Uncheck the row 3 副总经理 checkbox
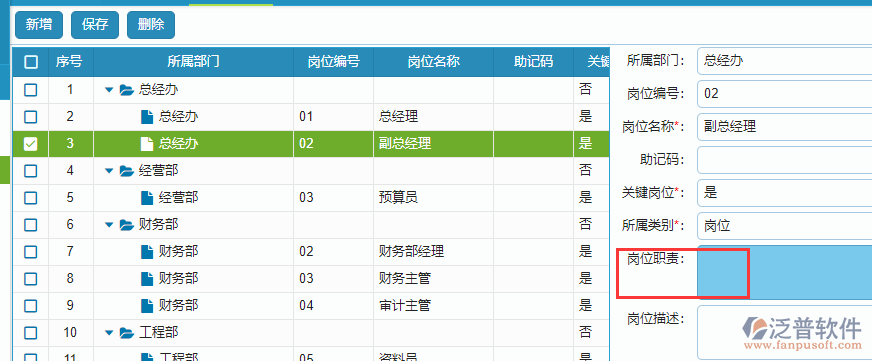 click(31, 144)
